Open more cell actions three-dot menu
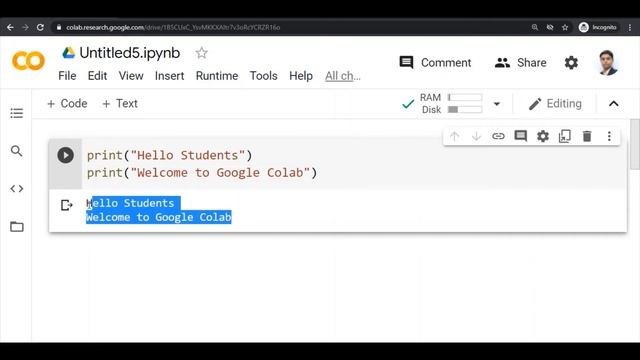The width and height of the screenshot is (640, 360). click(609, 136)
